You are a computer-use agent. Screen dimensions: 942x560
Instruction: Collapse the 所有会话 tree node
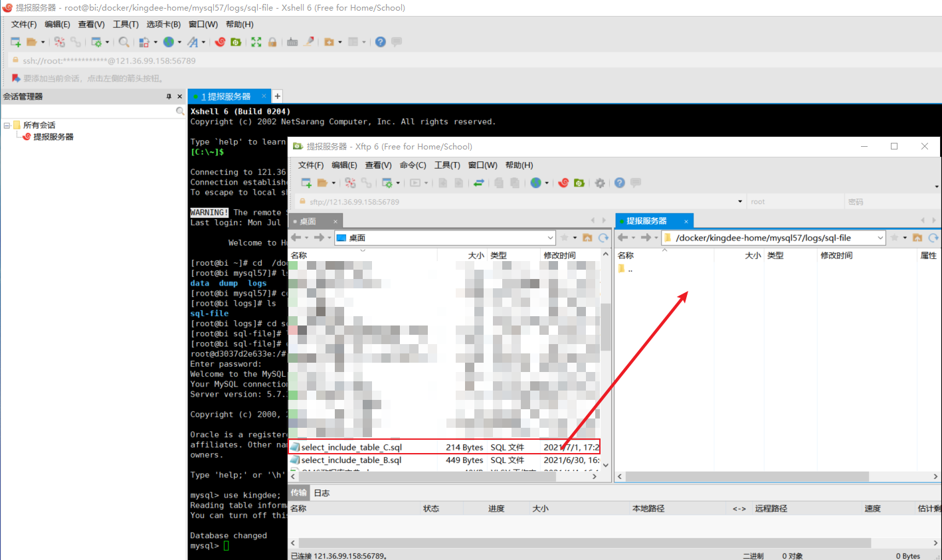pyautogui.click(x=7, y=125)
